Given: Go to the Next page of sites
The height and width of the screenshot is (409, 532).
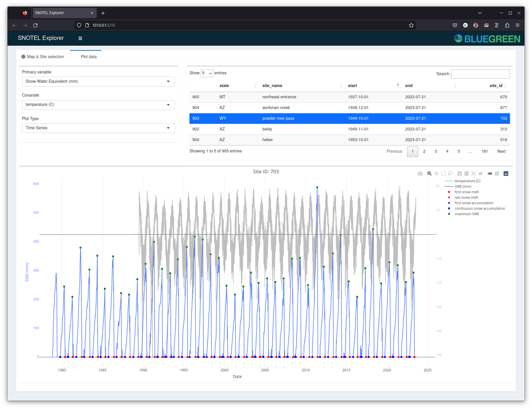Looking at the screenshot, I should tap(501, 151).
